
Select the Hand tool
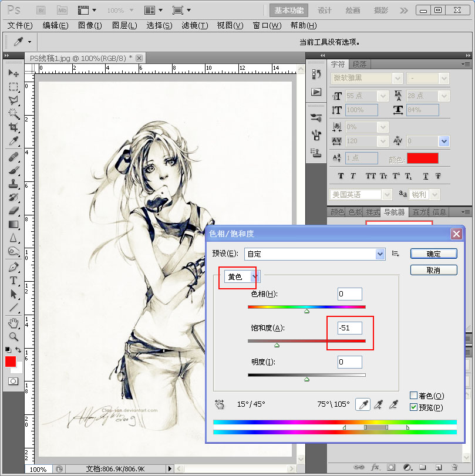14,323
